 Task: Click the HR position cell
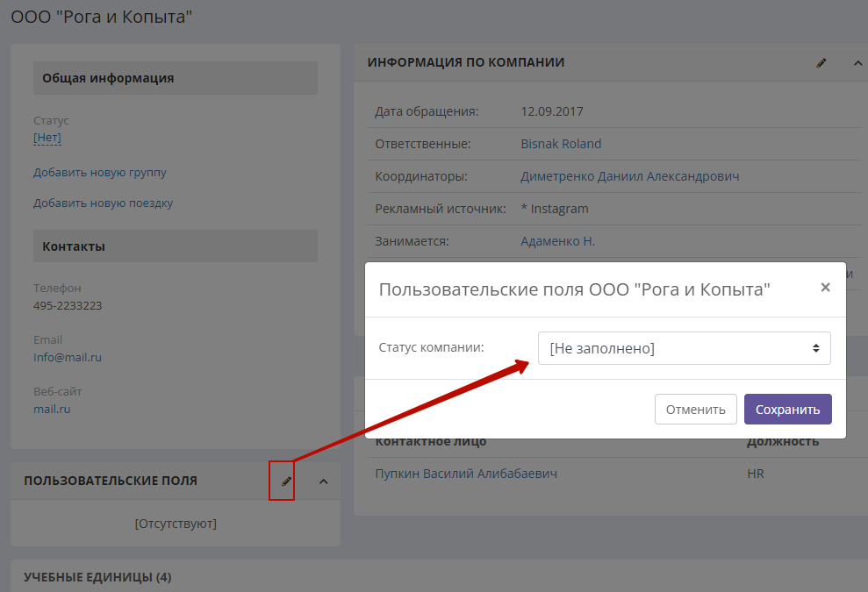pyautogui.click(x=756, y=474)
